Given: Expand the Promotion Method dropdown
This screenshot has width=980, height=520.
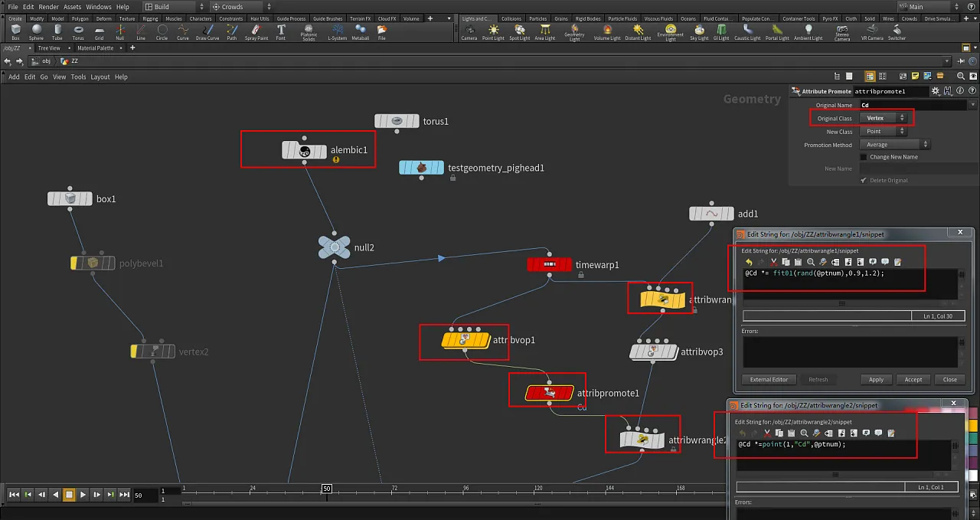Looking at the screenshot, I should coord(894,145).
